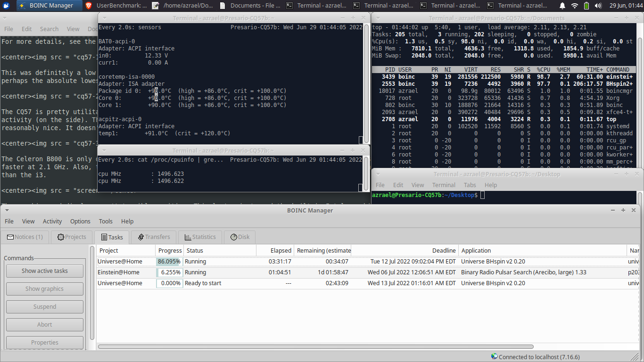This screenshot has height=362, width=644.
Task: Open Edit menu in Desktop terminal window
Action: (x=398, y=185)
